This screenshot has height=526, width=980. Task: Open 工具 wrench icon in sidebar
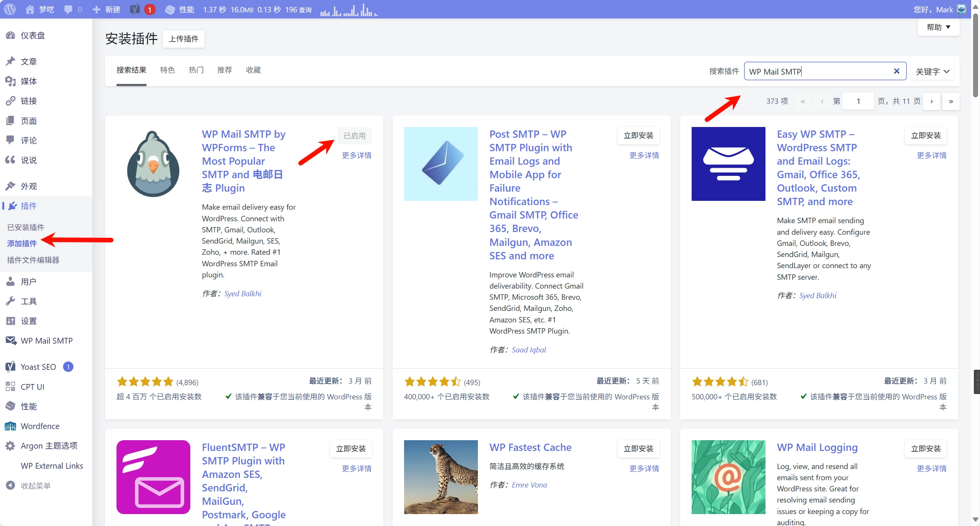tap(10, 301)
